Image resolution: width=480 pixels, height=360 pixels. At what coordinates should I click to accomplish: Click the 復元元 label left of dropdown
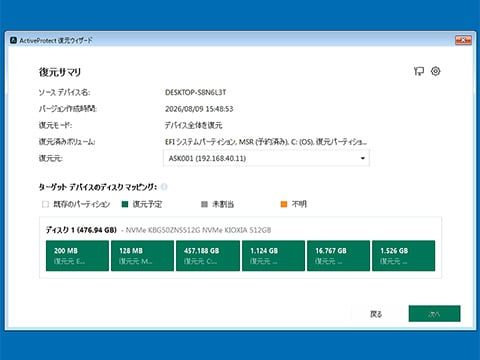coord(51,158)
